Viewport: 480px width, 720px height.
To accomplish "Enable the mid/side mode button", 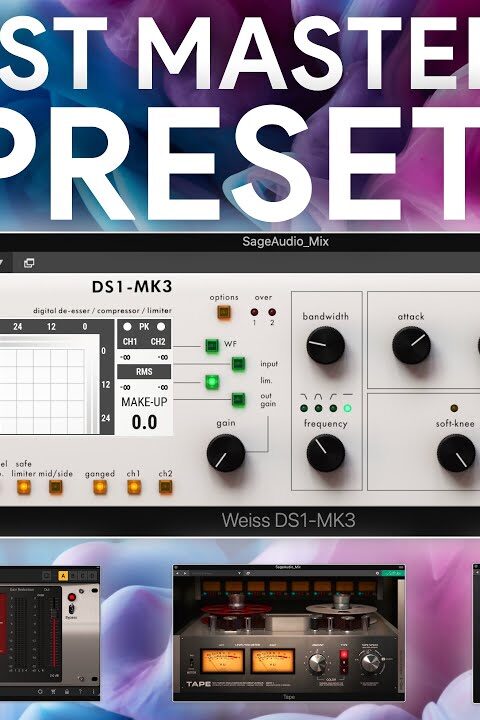I will tap(56, 487).
